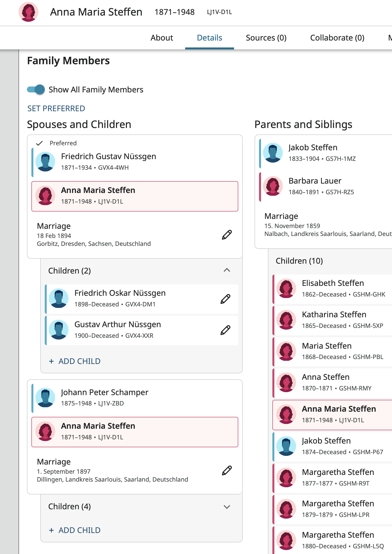Click the Children (10) siblings header
The height and width of the screenshot is (554, 392).
[299, 261]
